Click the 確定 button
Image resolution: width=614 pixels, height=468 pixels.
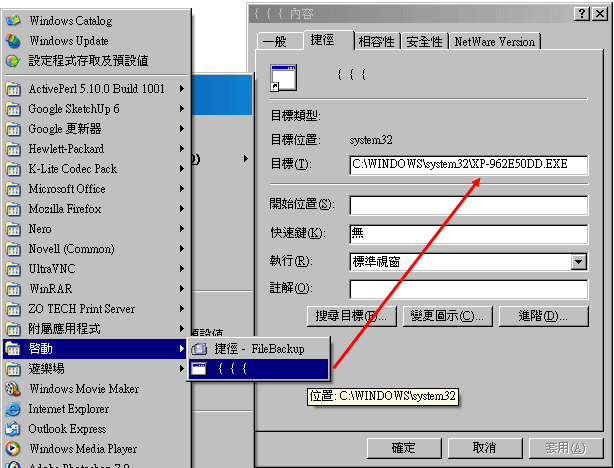tap(404, 448)
